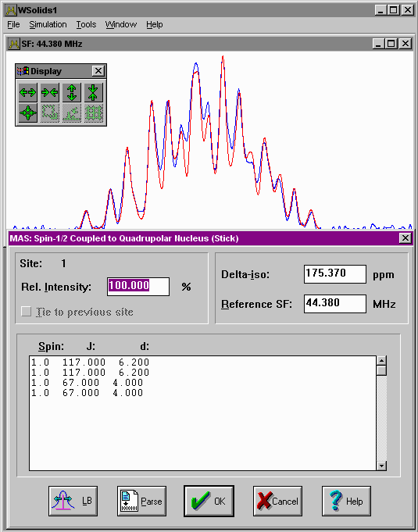Open the LB line broadening button
The image size is (418, 532).
tap(73, 501)
